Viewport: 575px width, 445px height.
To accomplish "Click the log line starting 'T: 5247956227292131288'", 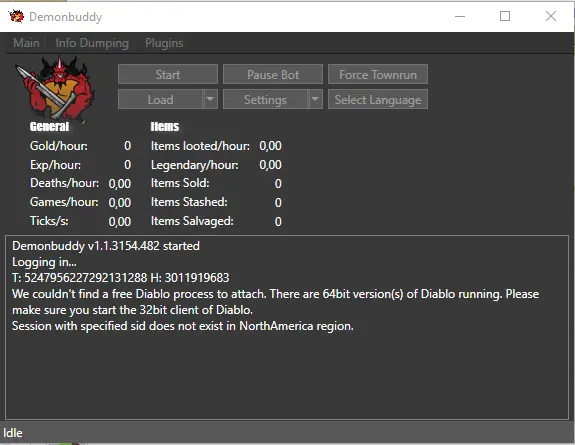I will [x=121, y=278].
